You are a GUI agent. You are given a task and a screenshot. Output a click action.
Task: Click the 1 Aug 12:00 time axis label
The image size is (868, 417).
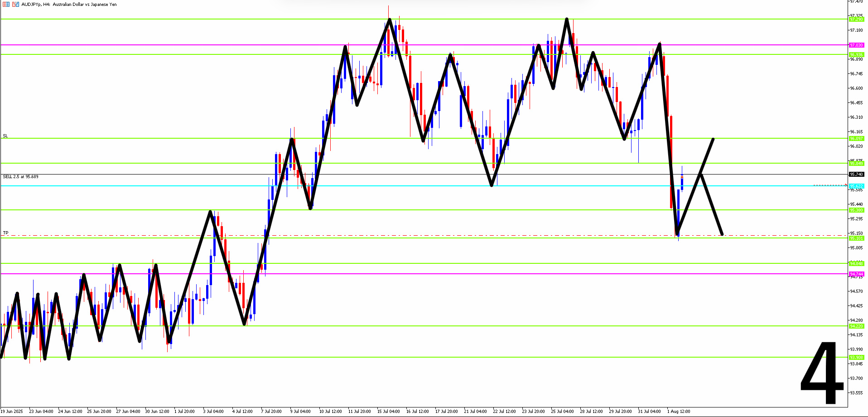click(678, 412)
